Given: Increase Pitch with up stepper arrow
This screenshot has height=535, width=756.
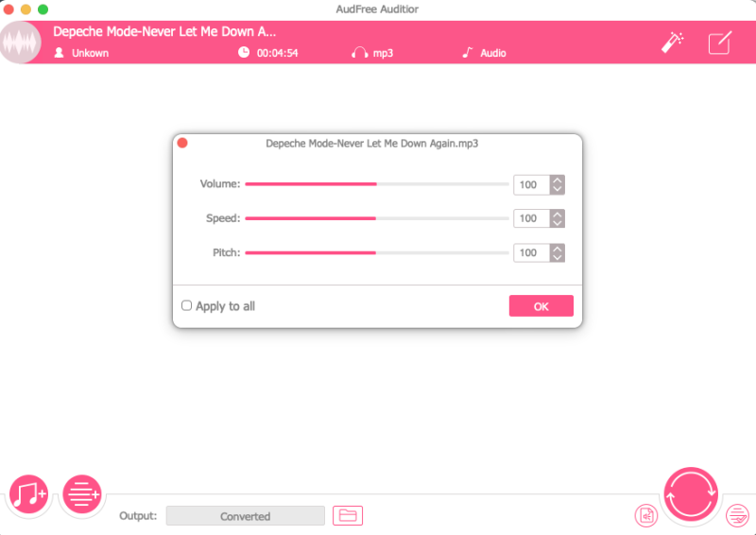Looking at the screenshot, I should pos(558,248).
